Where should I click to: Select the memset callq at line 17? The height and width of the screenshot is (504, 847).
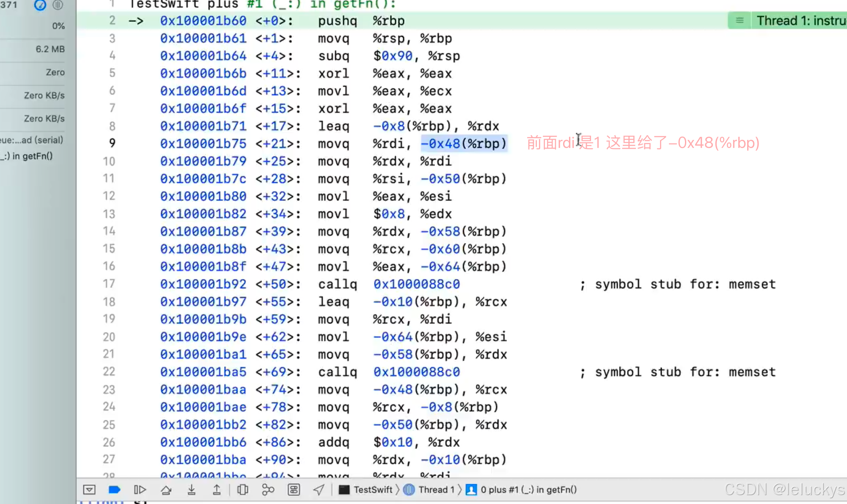[x=337, y=284]
